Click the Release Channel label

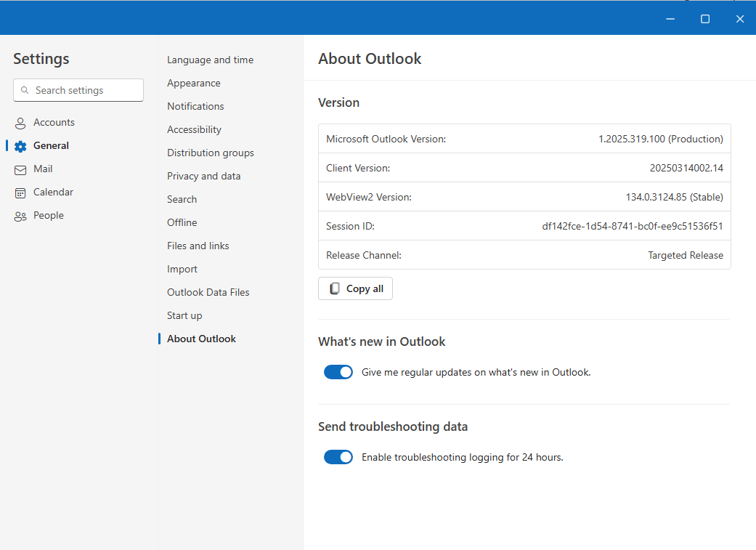[364, 255]
